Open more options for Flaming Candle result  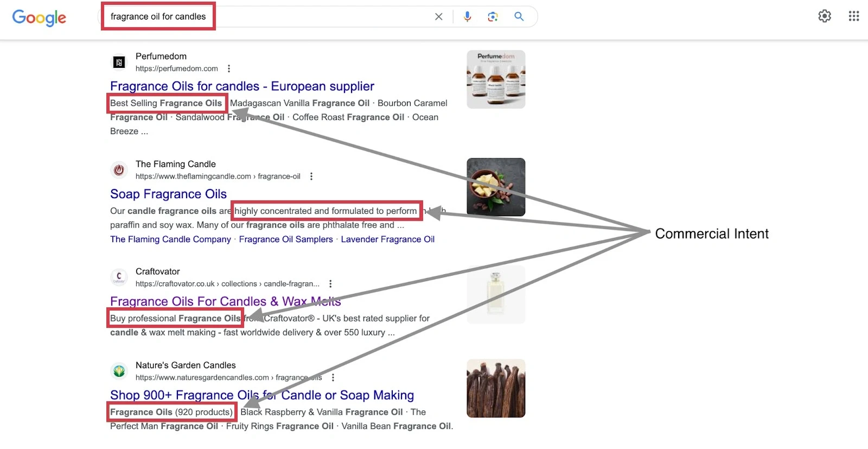[x=311, y=176]
